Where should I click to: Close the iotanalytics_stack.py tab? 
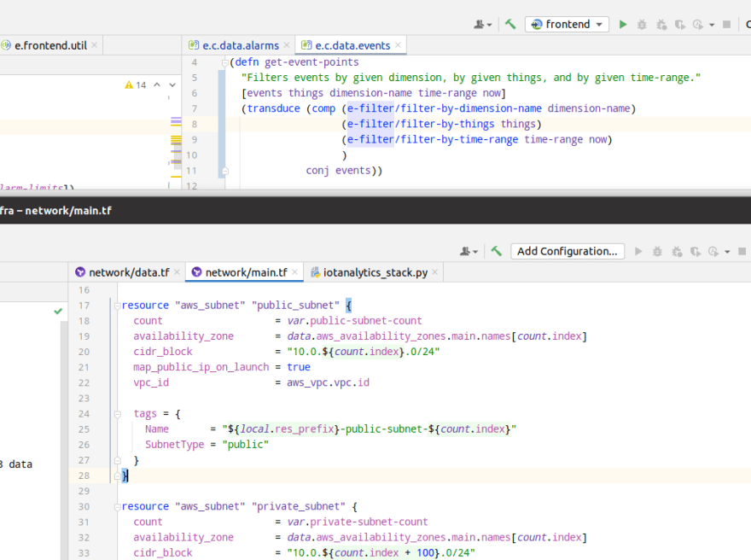coord(434,272)
